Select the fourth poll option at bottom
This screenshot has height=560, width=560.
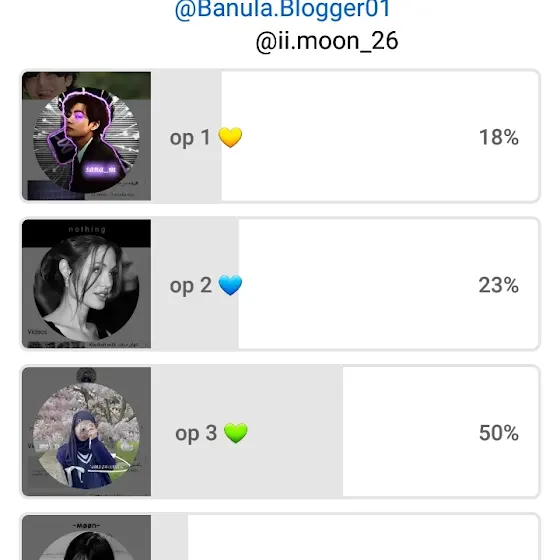[280, 537]
